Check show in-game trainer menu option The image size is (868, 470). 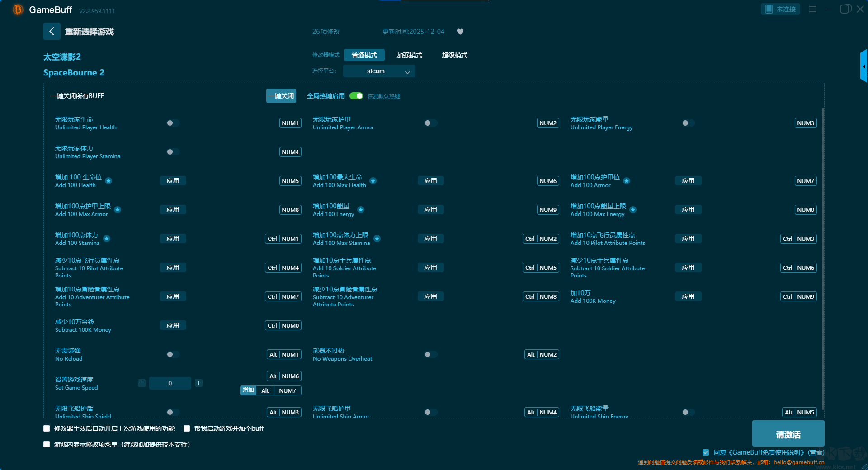47,444
